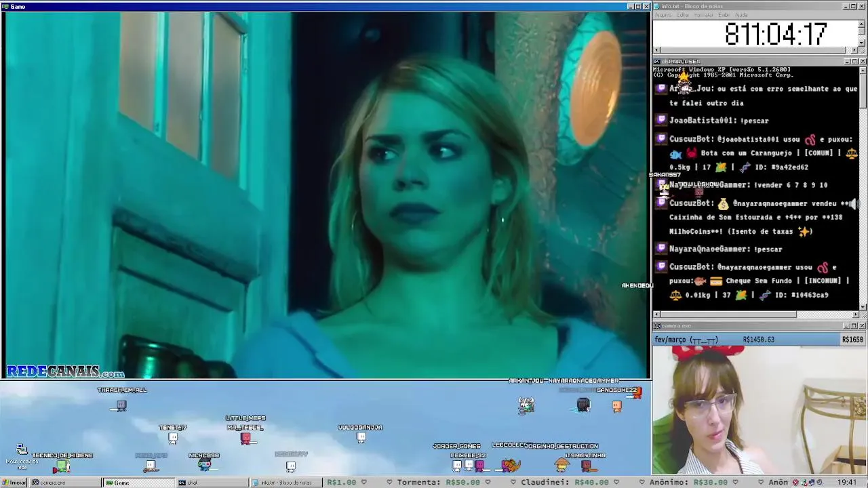Screen dimensions: 868x488
Task: Click Claudinei: R$40.00 ticker entry
Action: pyautogui.click(x=565, y=483)
